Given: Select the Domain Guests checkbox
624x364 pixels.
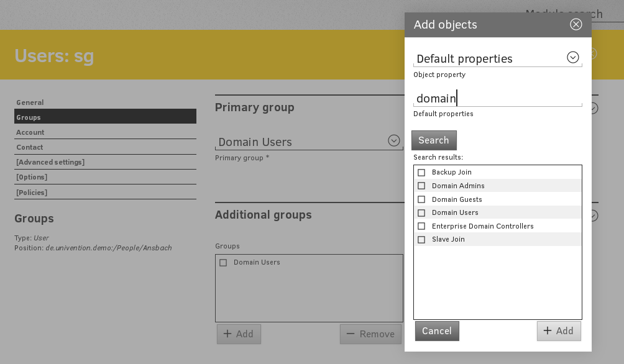Looking at the screenshot, I should [421, 199].
